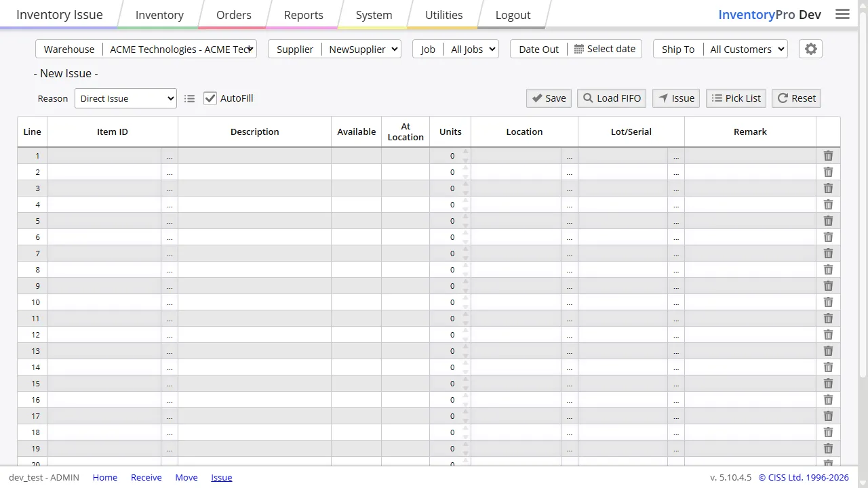Delete line 15 with its trash icon
This screenshot has height=488, width=868.
coord(828,384)
